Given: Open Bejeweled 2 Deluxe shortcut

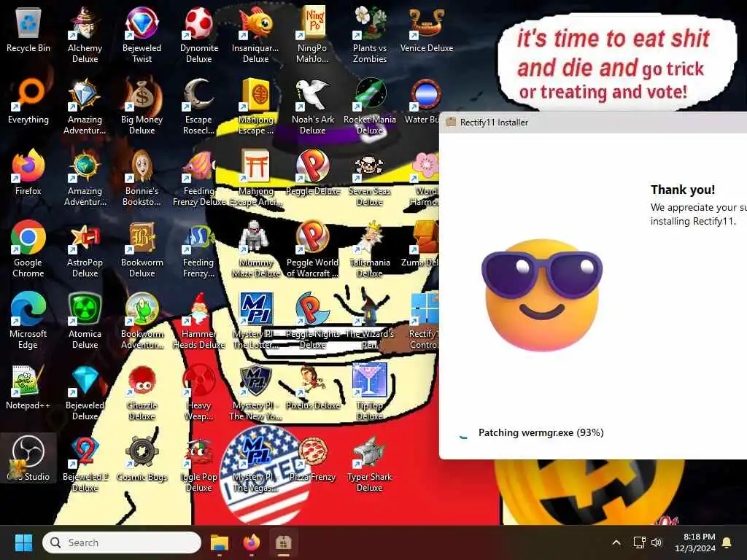Looking at the screenshot, I should coord(85,464).
